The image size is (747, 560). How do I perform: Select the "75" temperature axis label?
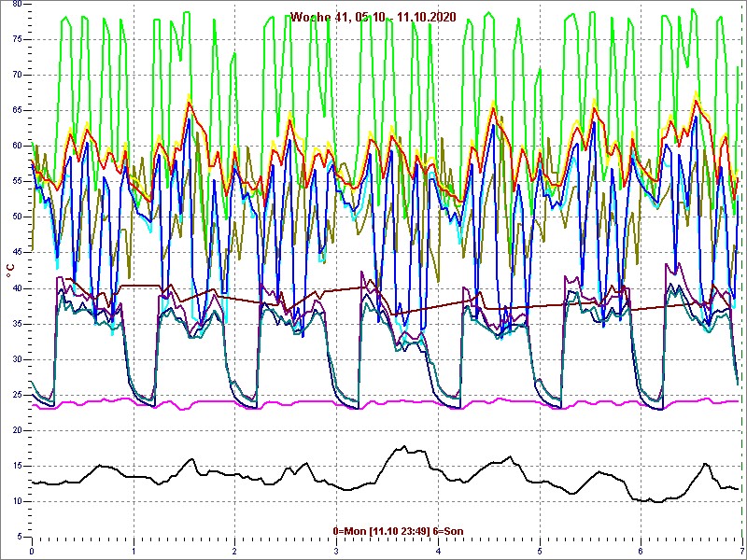point(17,39)
